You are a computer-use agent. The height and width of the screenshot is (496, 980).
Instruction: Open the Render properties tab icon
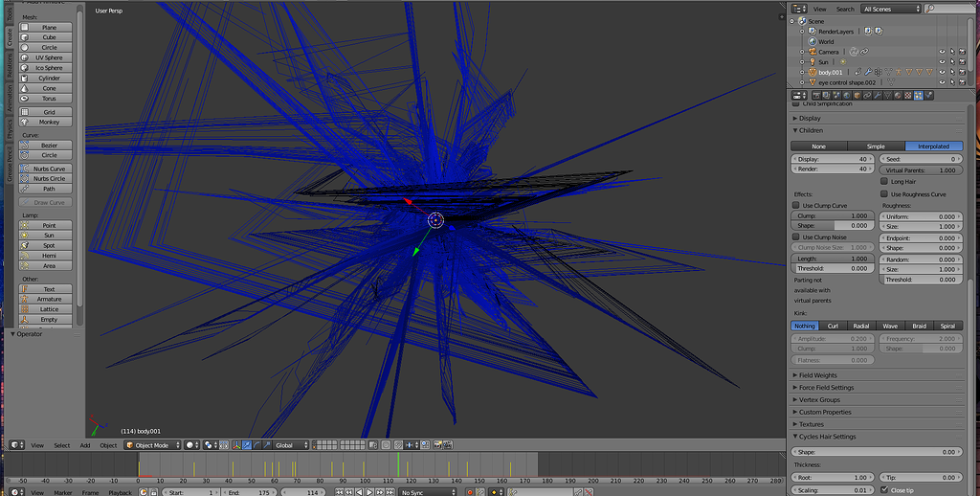pos(817,95)
